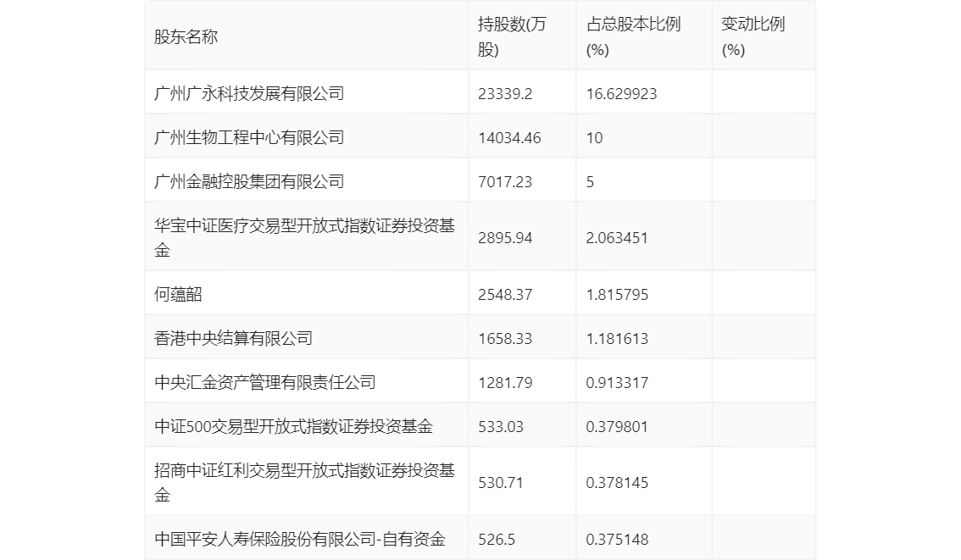Select the percentage 10 in 广州生物工程中心 row
Image resolution: width=961 pixels, height=560 pixels.
point(595,138)
